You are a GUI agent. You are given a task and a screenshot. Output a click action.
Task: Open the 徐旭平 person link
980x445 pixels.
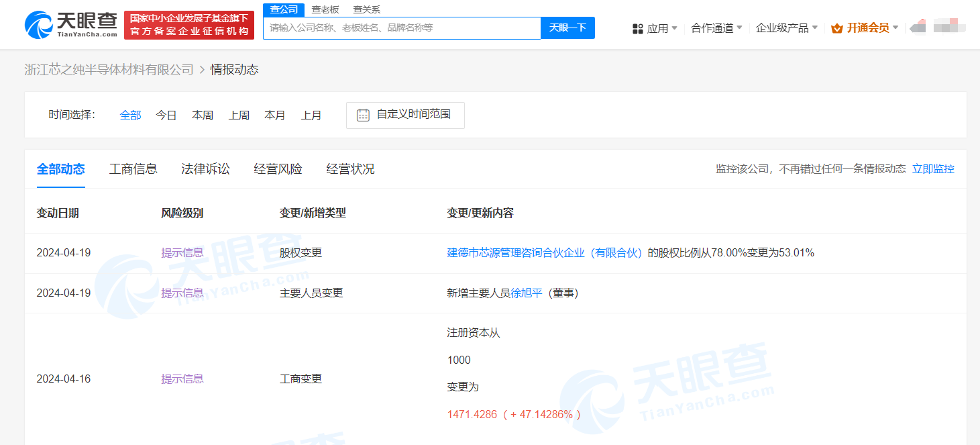[x=527, y=293]
